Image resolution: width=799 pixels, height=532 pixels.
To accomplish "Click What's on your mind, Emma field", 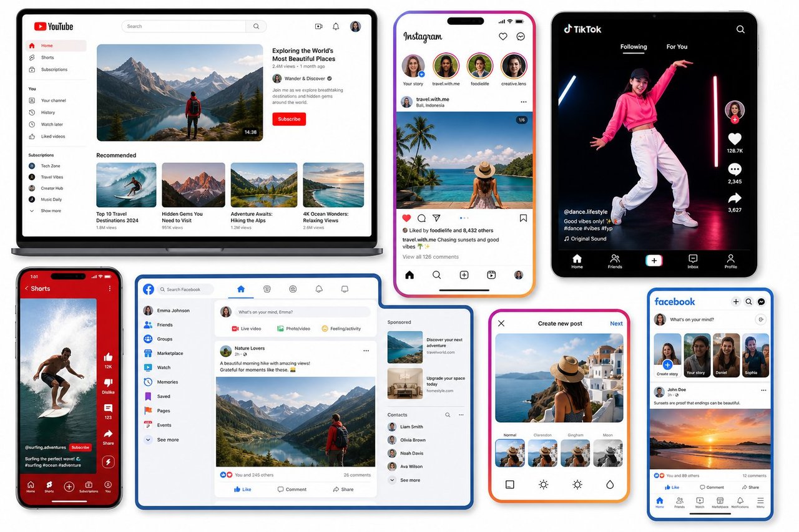I will coord(301,312).
